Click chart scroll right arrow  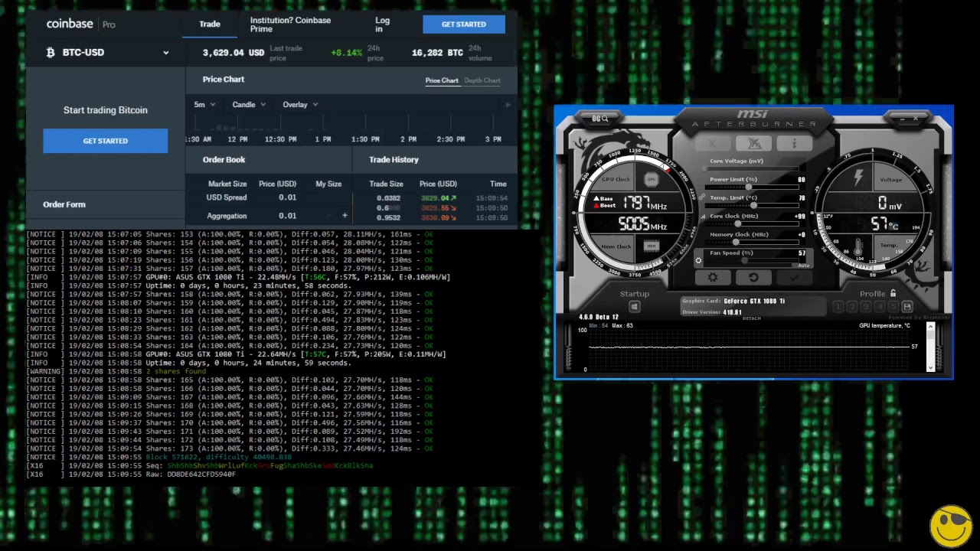[508, 105]
